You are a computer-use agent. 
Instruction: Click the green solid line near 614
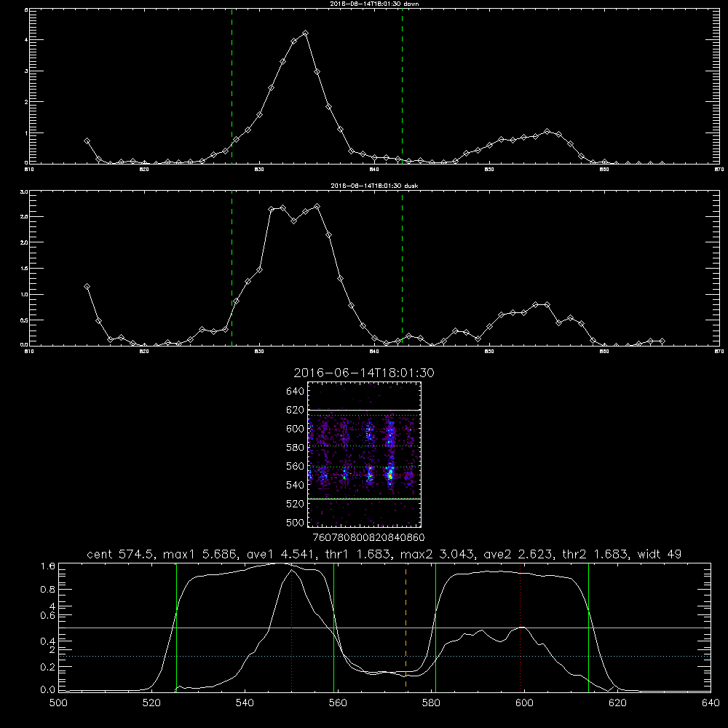(588, 627)
